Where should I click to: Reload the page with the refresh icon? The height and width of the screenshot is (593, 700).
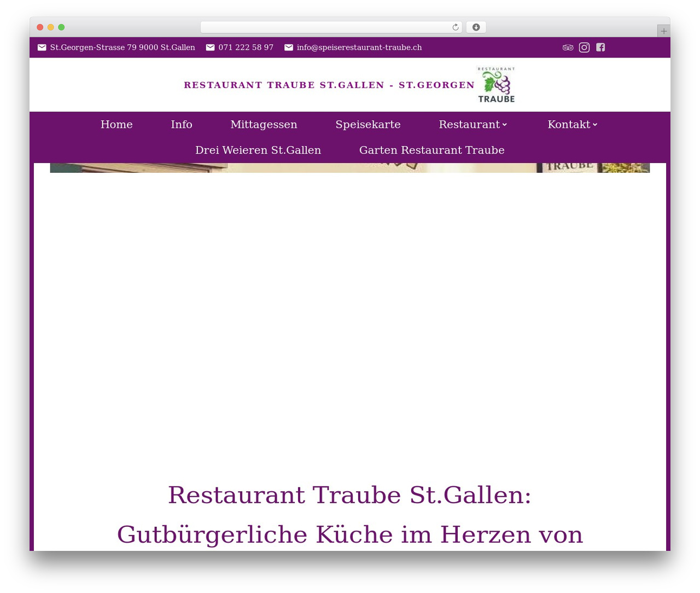pos(455,27)
